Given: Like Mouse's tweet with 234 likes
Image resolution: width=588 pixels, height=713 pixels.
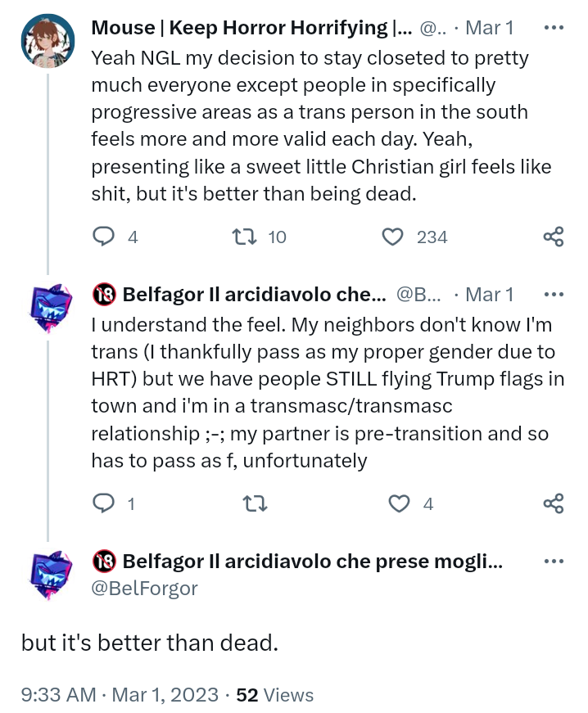Looking at the screenshot, I should point(395,237).
